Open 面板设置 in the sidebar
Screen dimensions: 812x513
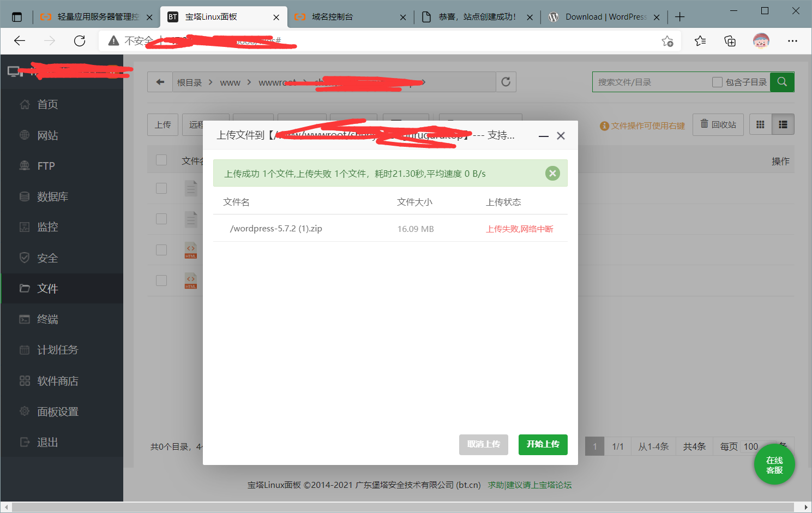(62, 411)
